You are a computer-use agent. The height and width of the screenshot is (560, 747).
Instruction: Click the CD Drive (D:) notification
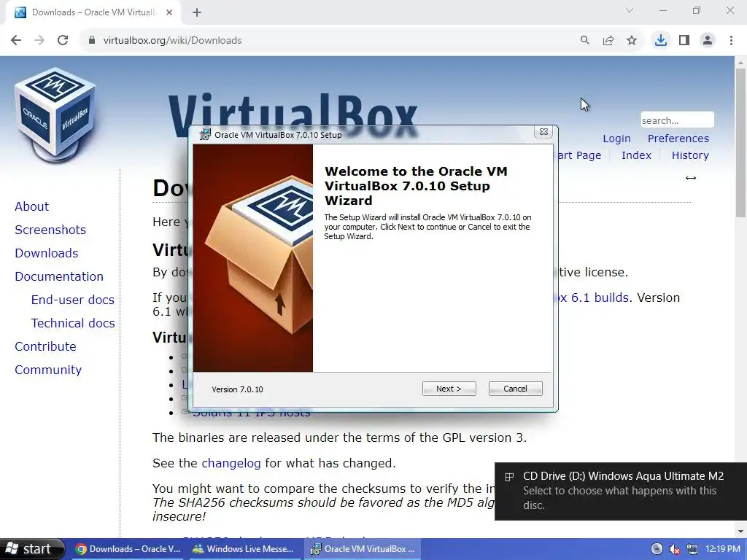621,491
